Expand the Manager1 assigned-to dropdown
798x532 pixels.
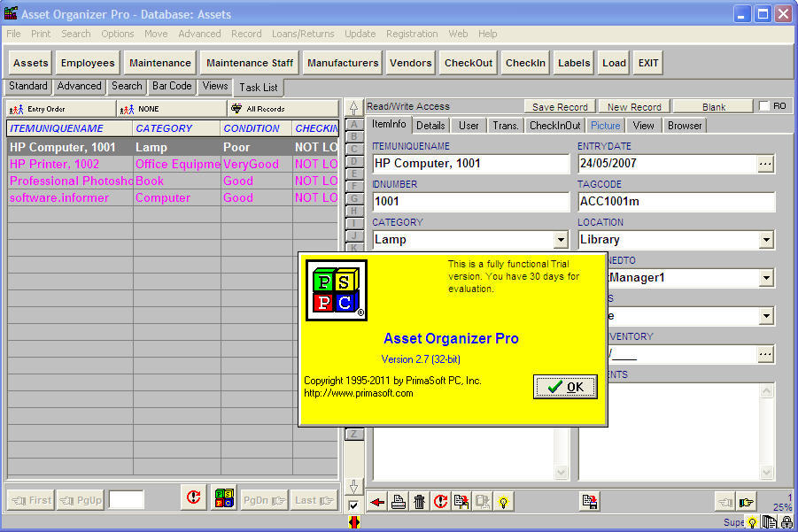coord(764,278)
